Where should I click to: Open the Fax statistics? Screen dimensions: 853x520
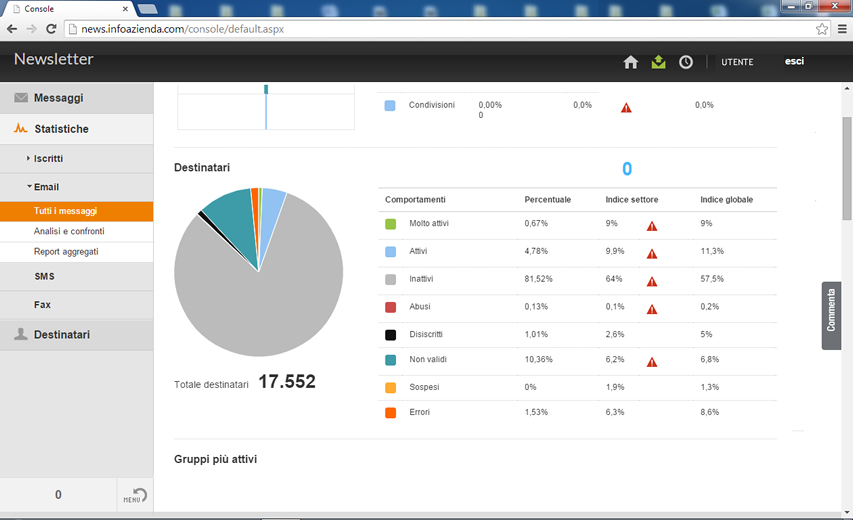pos(77,305)
